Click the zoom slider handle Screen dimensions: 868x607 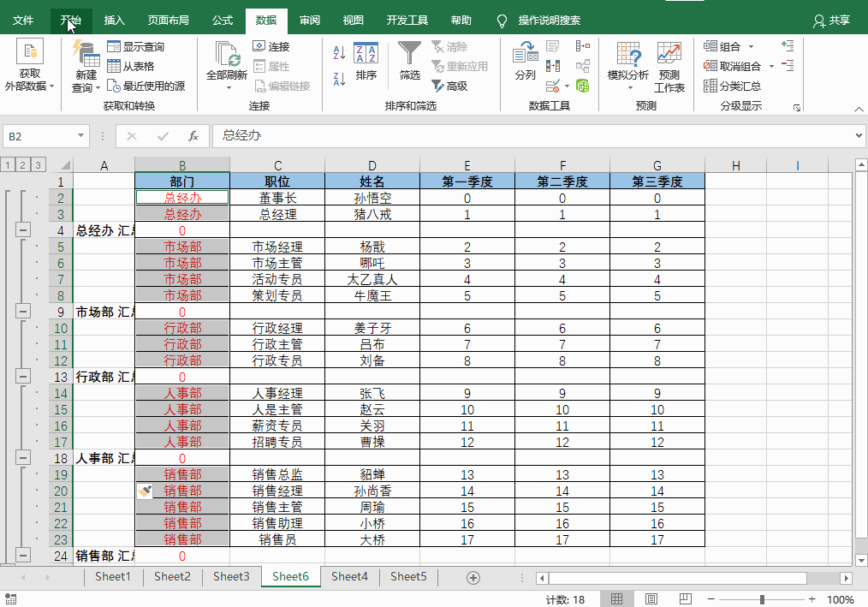(x=762, y=599)
